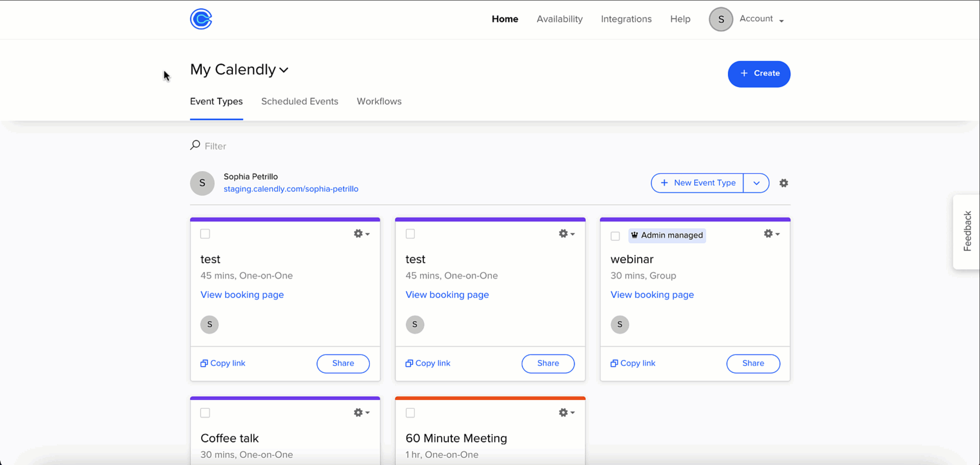980x465 pixels.
Task: Switch to the Workflows tab
Action: 379,101
